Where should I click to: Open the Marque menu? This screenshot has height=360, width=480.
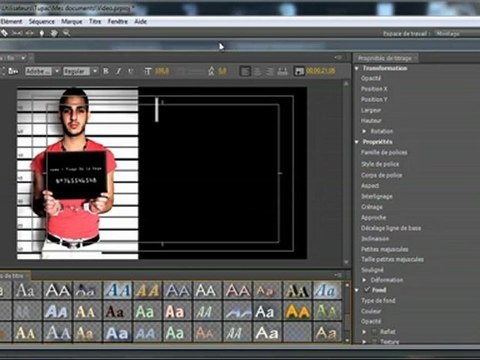71,21
